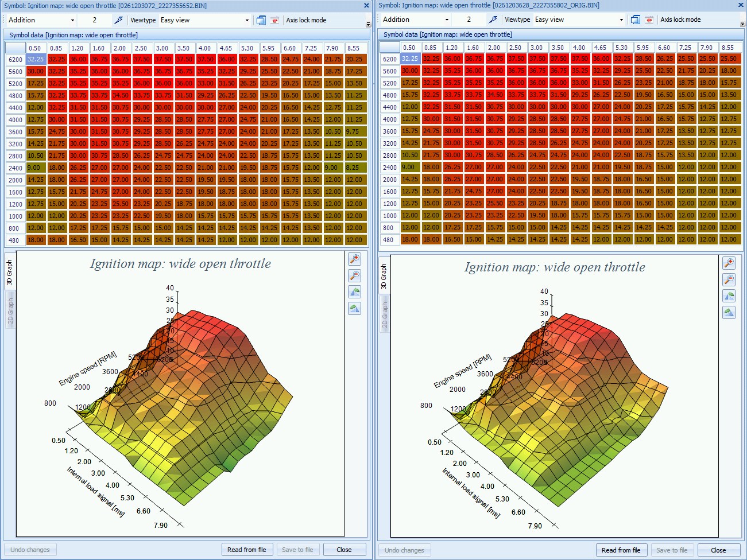Click the red toolbar icon in right panel
The image size is (747, 560).
tap(649, 20)
